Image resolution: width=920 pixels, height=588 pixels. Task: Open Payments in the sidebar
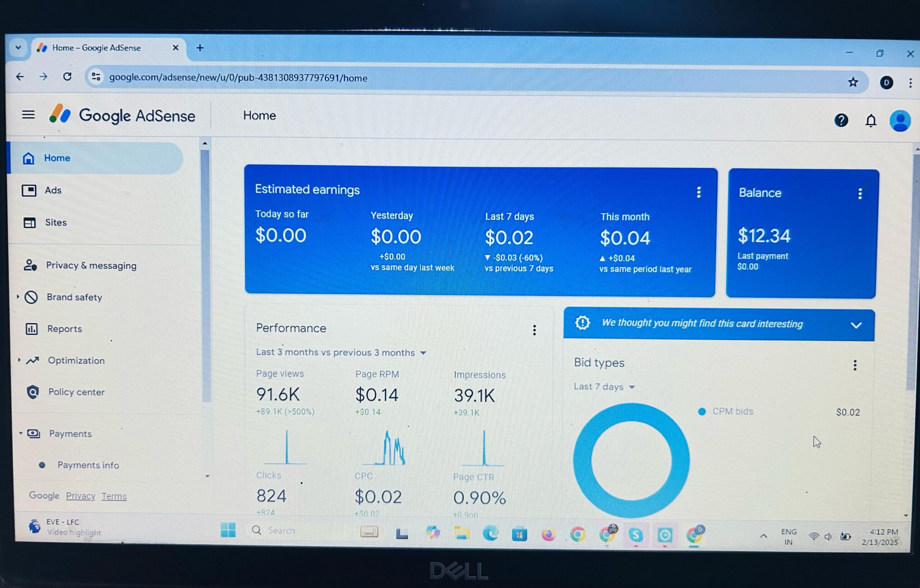coord(59,434)
